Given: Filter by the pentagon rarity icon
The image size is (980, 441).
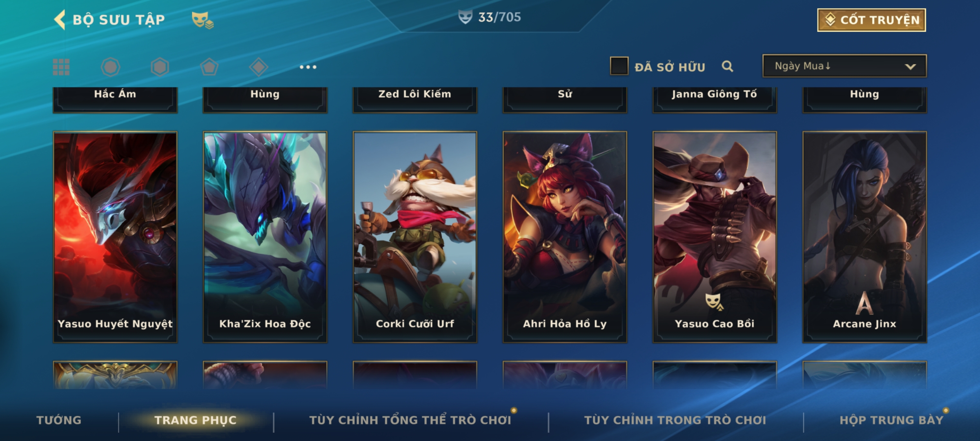Looking at the screenshot, I should [209, 67].
